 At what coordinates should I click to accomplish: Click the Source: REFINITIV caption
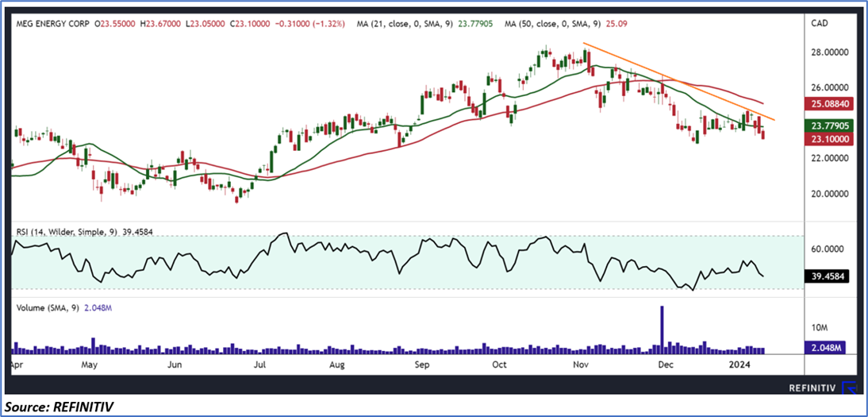[x=59, y=407]
